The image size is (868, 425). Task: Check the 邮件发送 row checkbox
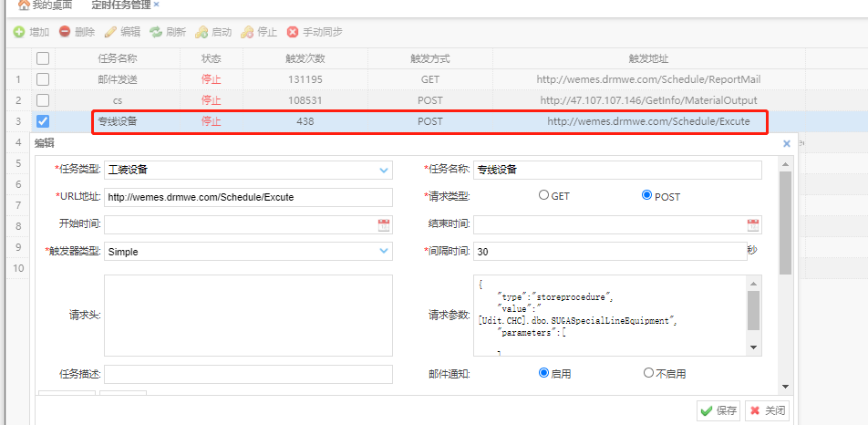(x=43, y=79)
